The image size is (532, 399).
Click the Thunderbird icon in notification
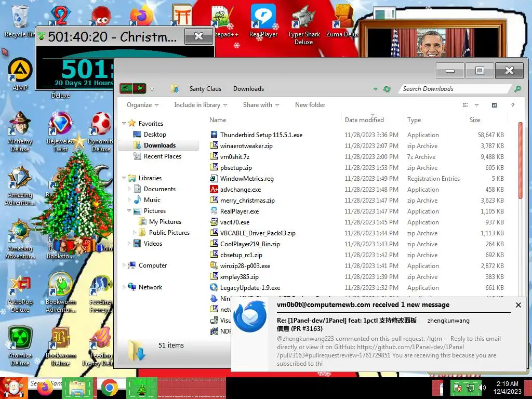(x=250, y=317)
